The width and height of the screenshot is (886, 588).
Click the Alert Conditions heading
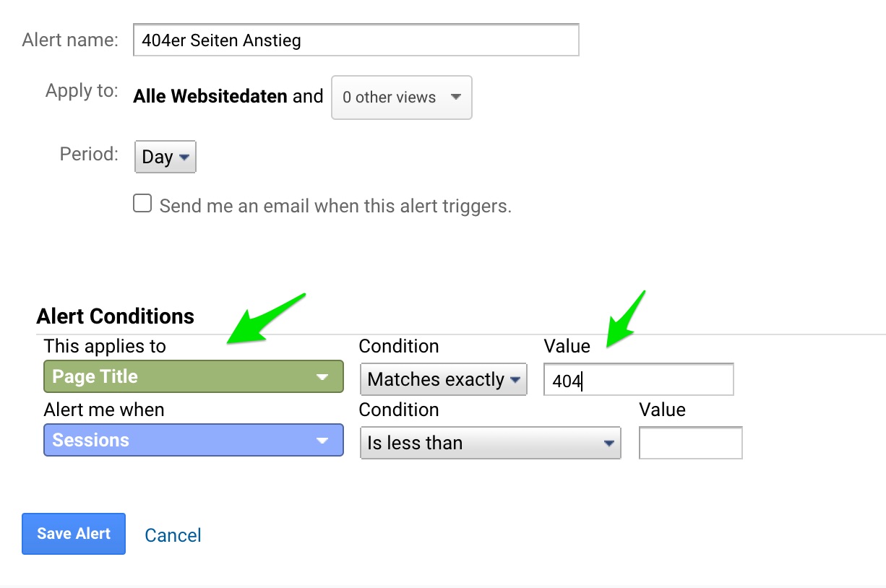pos(115,316)
